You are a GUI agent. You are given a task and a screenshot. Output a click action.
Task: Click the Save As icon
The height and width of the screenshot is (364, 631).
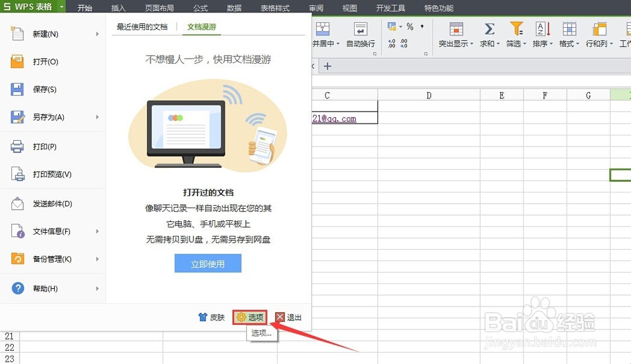point(17,117)
